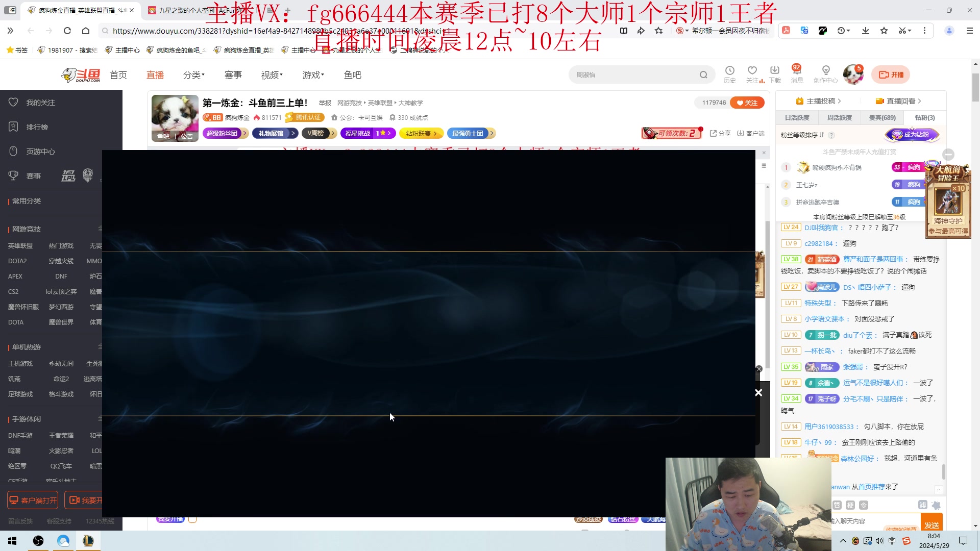Switch to the 贵宾(689) tab

click(x=883, y=118)
